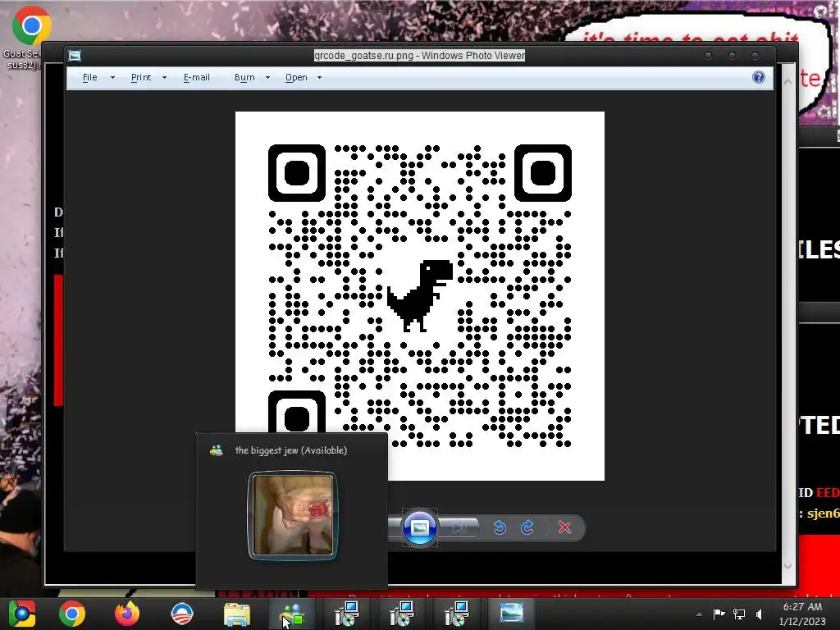Expand the Open dropdown arrow
This screenshot has width=840, height=630.
tap(320, 78)
